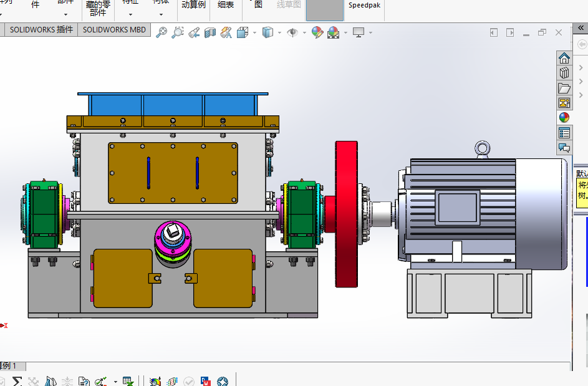Expand the View Settings dropdown arrow
Viewport: 588px width, 386px height.
click(370, 32)
